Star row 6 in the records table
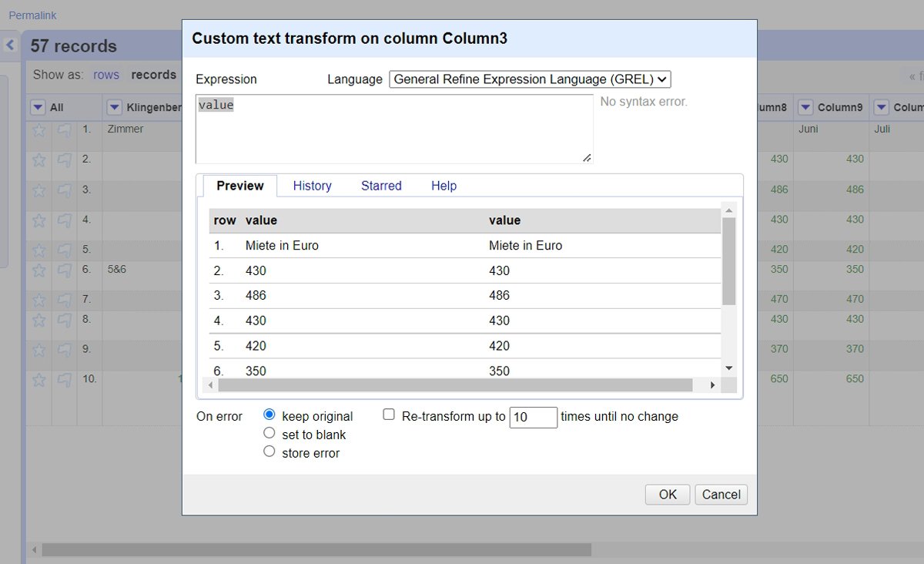The height and width of the screenshot is (564, 924). tap(39, 270)
